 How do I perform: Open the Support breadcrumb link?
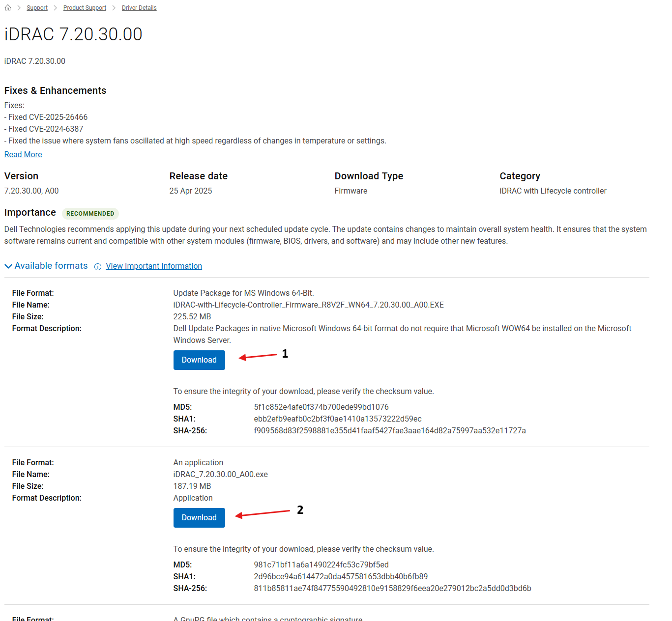37,8
